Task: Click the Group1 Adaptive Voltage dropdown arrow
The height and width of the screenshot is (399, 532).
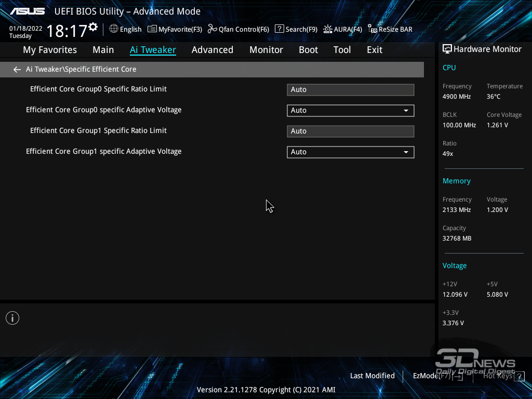Action: pos(406,152)
